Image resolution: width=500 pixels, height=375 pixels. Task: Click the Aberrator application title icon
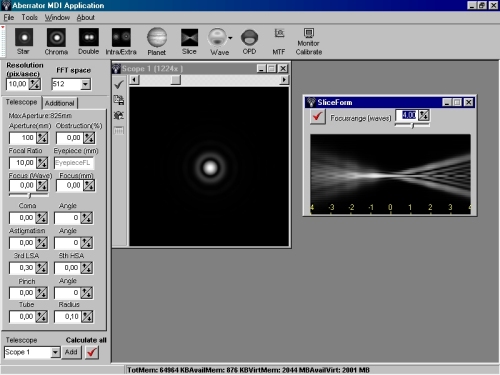tap(6, 5)
